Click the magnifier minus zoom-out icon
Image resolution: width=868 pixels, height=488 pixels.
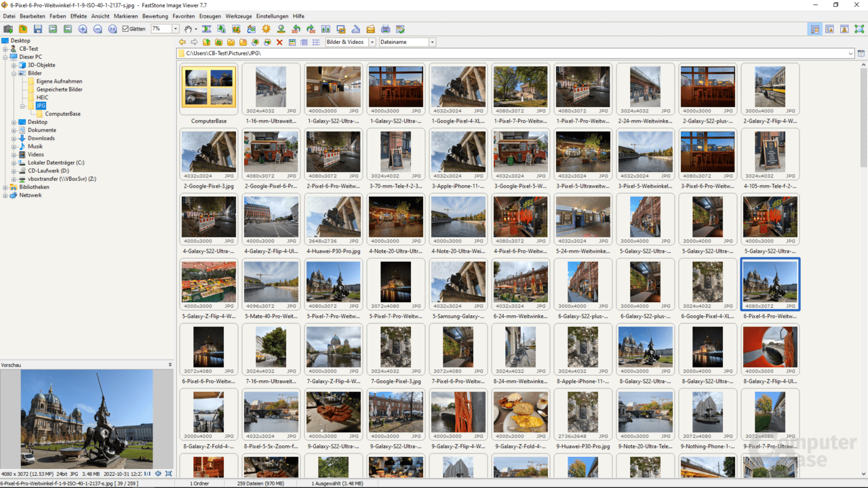click(x=98, y=29)
